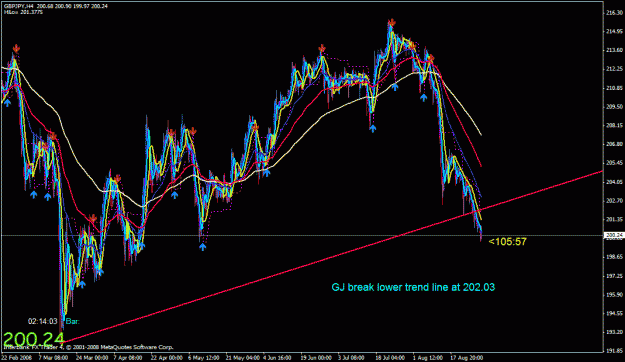Viewport: 625px width, 362px height.
Task: Click the large green 200.24 price display
Action: click(x=33, y=339)
